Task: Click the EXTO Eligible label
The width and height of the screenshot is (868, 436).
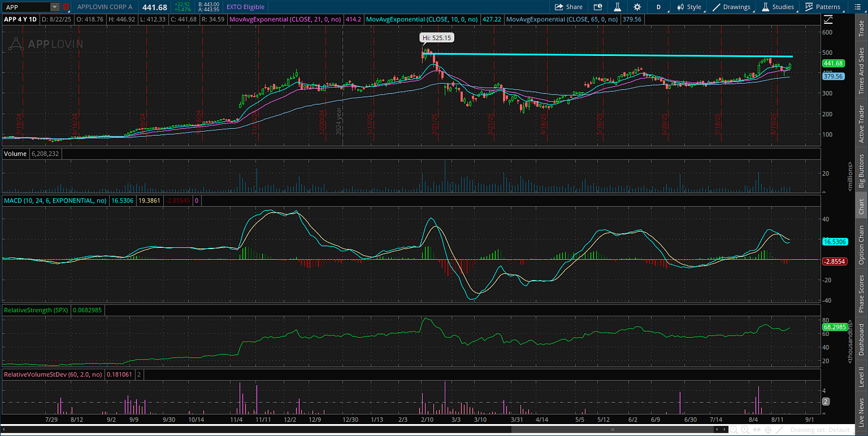Action: point(246,7)
